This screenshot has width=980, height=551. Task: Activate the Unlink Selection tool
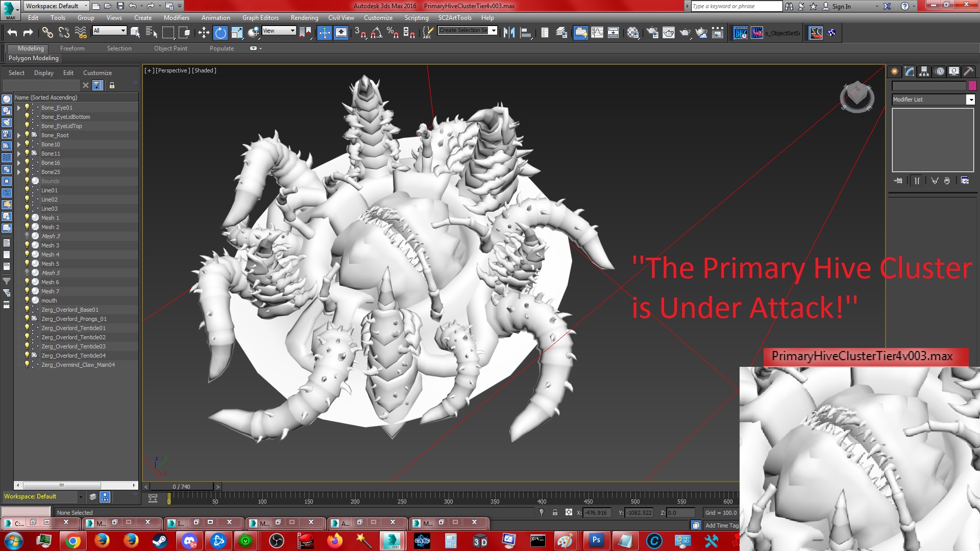(x=64, y=33)
